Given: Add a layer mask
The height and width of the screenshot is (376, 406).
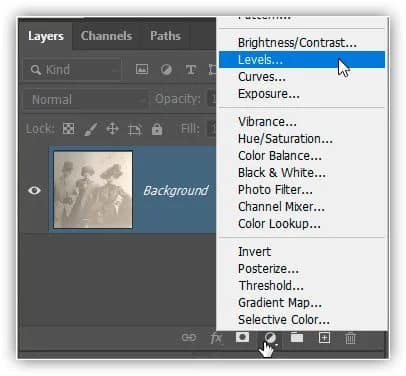Looking at the screenshot, I should tap(242, 337).
